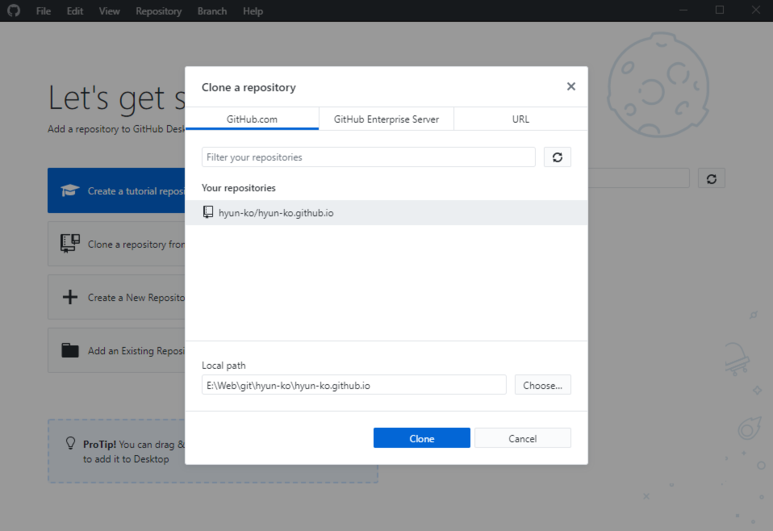This screenshot has height=531, width=773.
Task: Click Clone a repository from the Internet
Action: point(116,244)
